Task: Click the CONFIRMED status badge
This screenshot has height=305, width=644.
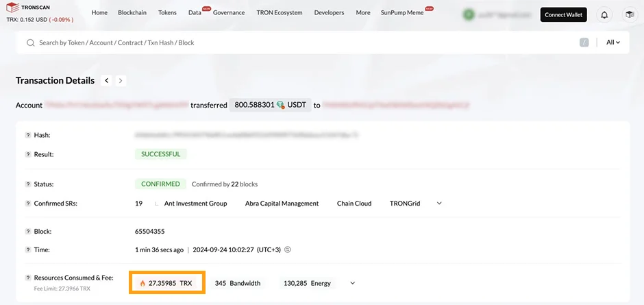Action: pos(160,184)
